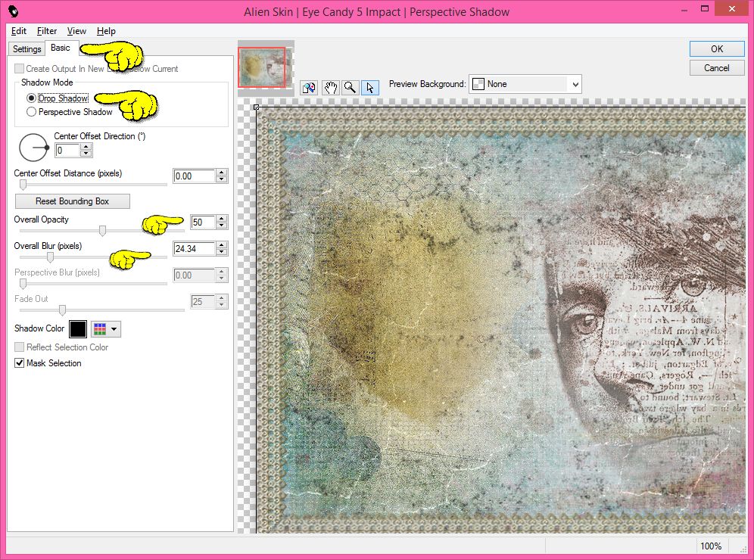Viewport: 754px width, 560px height.
Task: Click the Perspective Blur value field
Action: (195, 275)
